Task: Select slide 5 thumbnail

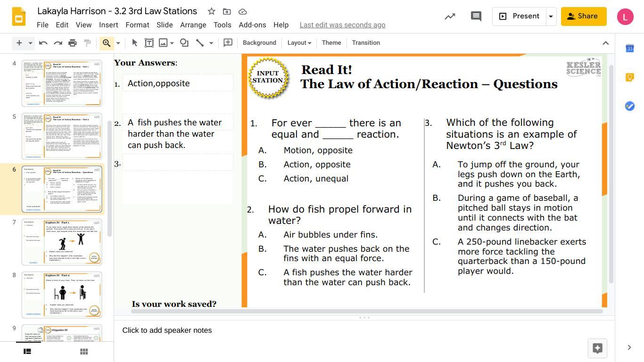Action: click(62, 136)
